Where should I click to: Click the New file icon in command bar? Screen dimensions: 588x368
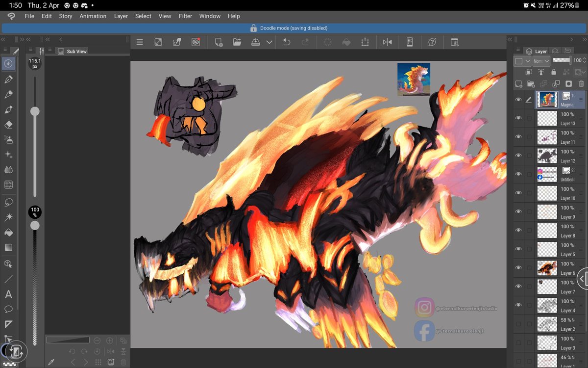pos(219,42)
